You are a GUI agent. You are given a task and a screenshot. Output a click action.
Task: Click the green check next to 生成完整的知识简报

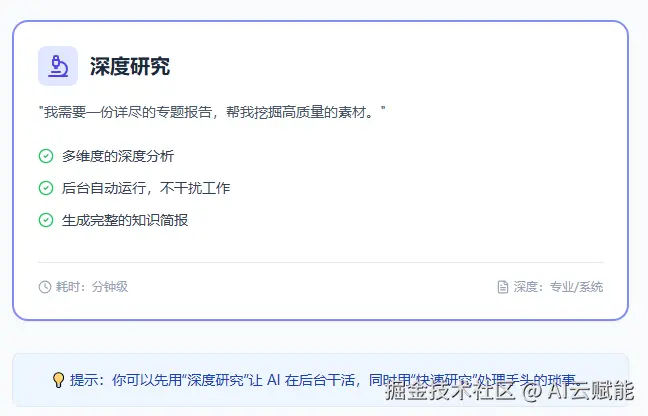pos(46,220)
